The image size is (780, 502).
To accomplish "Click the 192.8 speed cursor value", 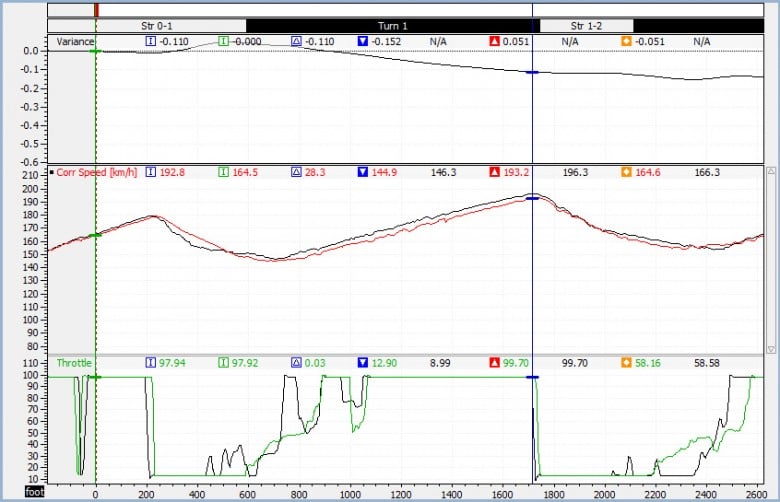I will coord(172,172).
